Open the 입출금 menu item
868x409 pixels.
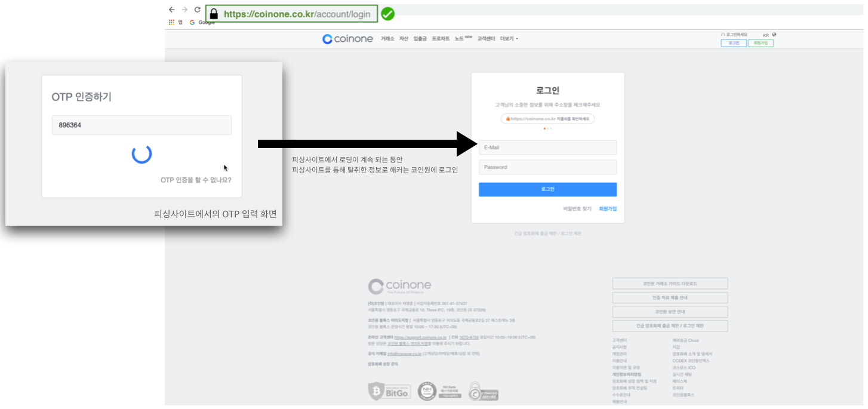420,39
